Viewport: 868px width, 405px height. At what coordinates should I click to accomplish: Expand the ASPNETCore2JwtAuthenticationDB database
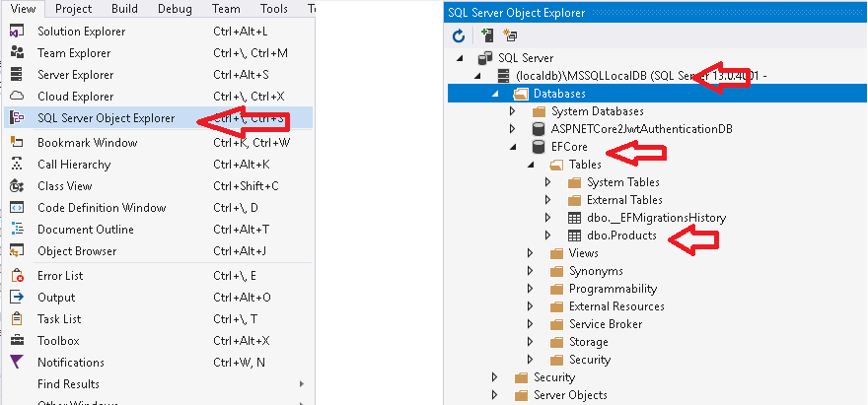pos(513,129)
